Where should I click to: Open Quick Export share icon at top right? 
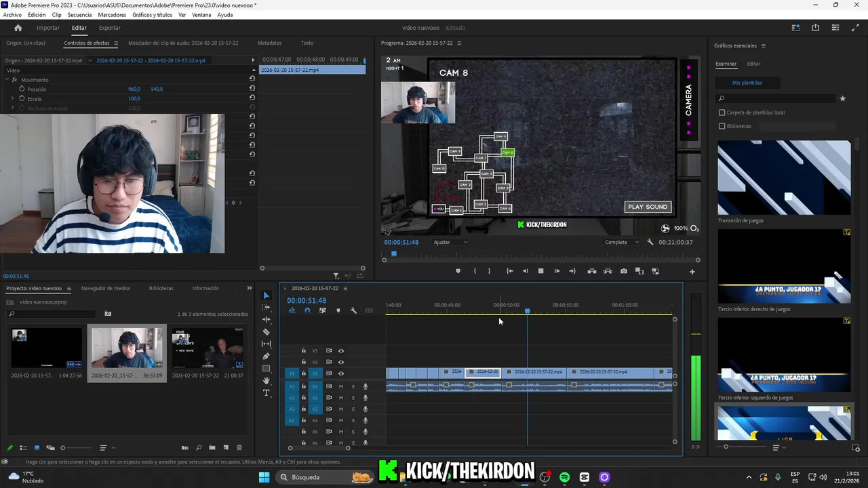815,28
